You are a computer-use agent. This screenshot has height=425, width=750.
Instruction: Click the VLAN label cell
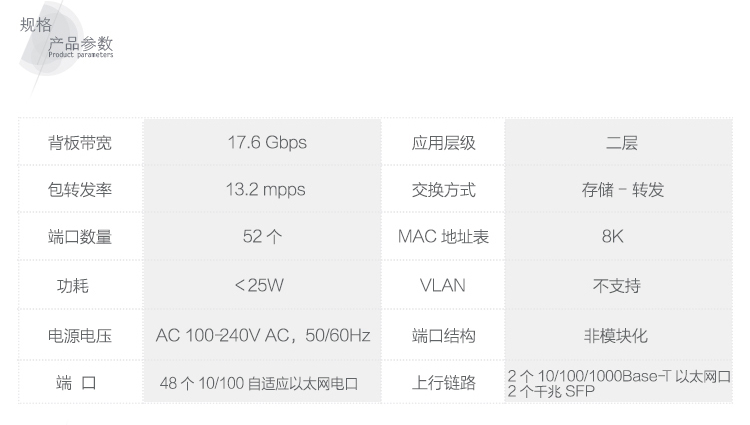tap(443, 286)
